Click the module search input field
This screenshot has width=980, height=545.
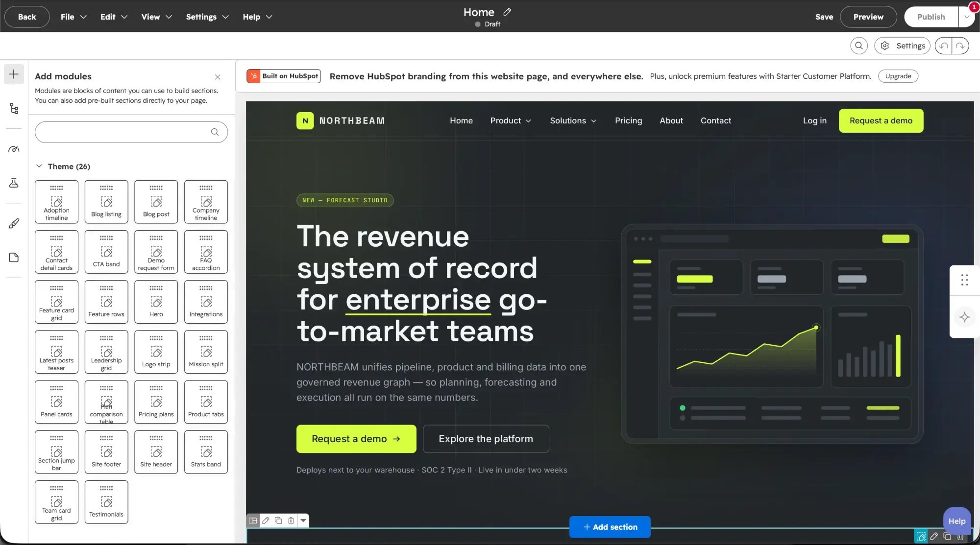(x=131, y=132)
